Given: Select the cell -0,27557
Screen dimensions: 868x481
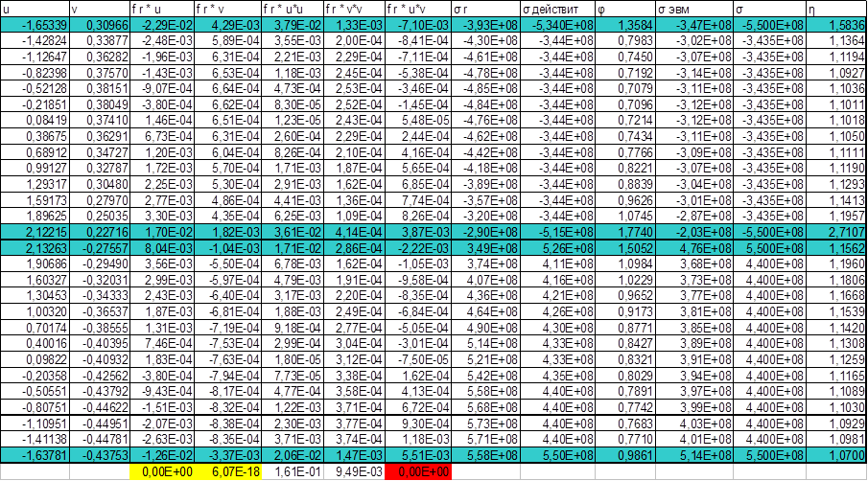Looking at the screenshot, I should (100, 248).
